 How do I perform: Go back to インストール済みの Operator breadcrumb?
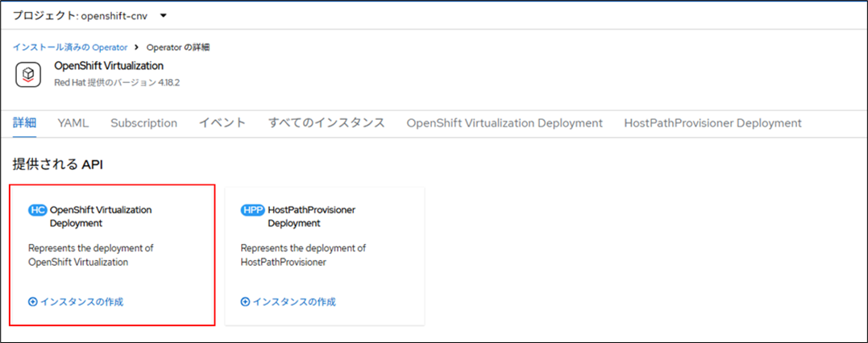69,47
